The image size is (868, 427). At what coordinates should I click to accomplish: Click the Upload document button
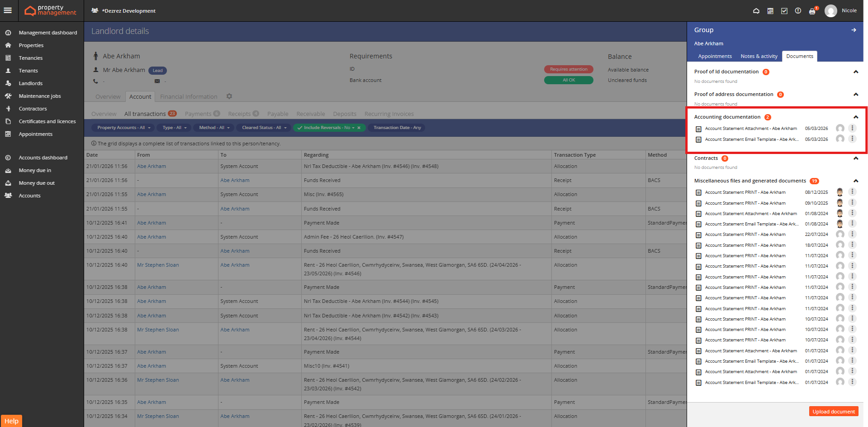833,412
